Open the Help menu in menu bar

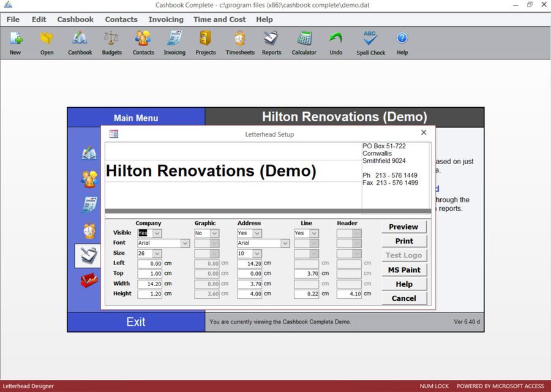tap(264, 20)
